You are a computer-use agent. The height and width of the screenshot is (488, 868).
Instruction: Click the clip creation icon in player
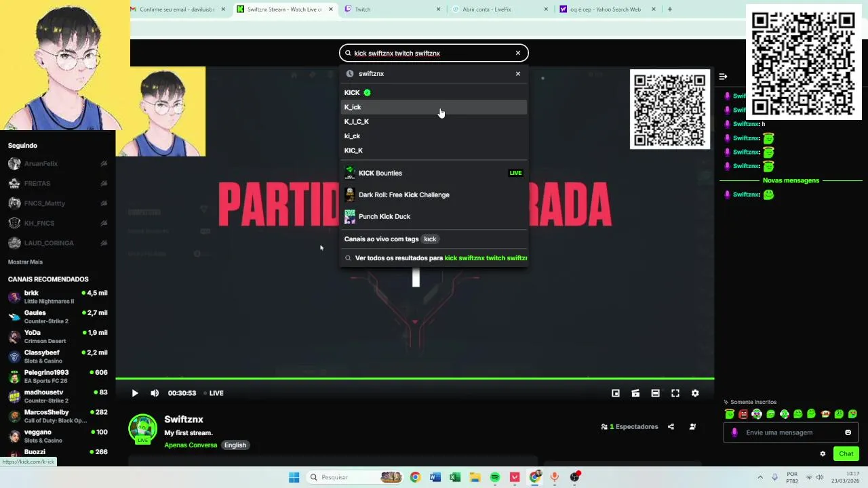[x=635, y=393]
